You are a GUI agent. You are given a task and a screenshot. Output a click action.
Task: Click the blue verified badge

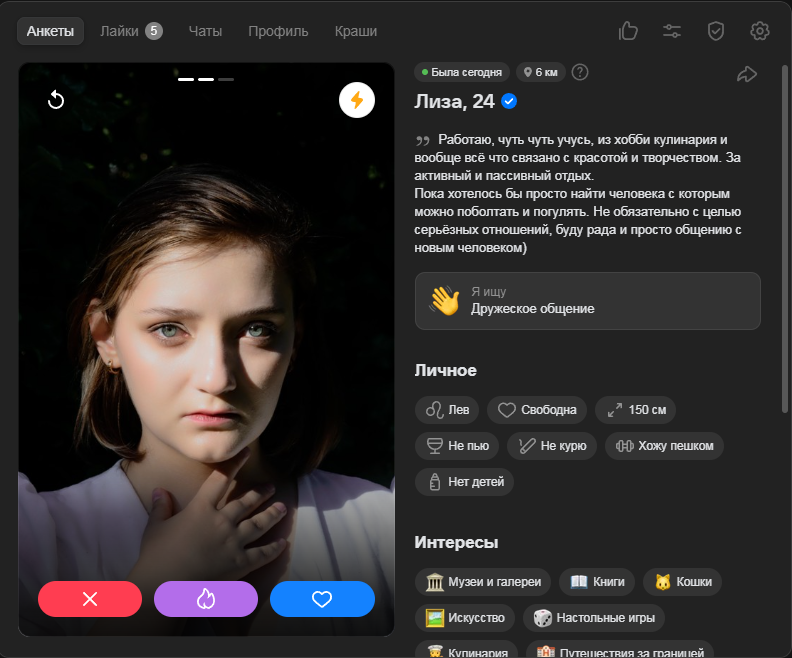pyautogui.click(x=509, y=102)
